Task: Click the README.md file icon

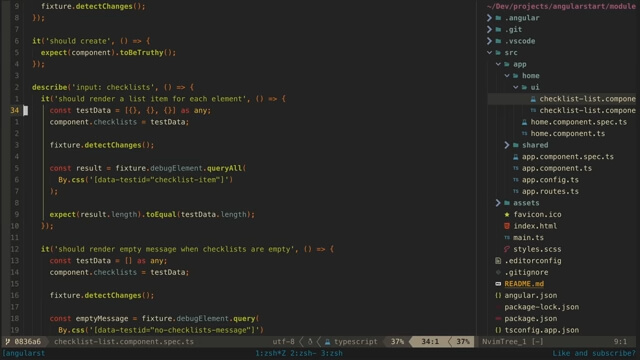Action: click(498, 284)
